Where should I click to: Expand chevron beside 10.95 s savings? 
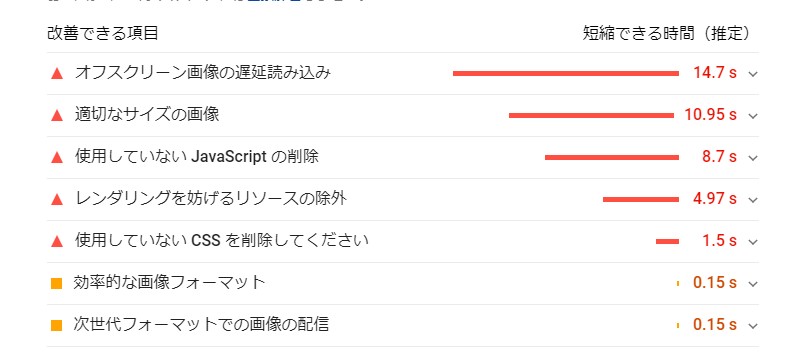tap(753, 116)
